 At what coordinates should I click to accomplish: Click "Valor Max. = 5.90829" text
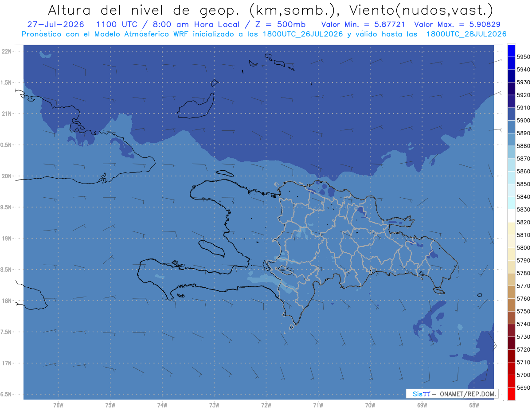coord(457,24)
